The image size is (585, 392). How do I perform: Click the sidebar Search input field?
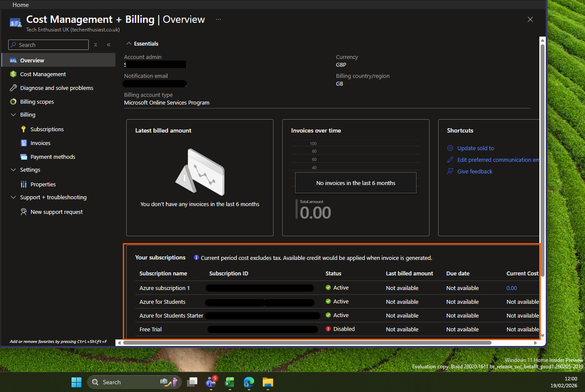pos(48,45)
